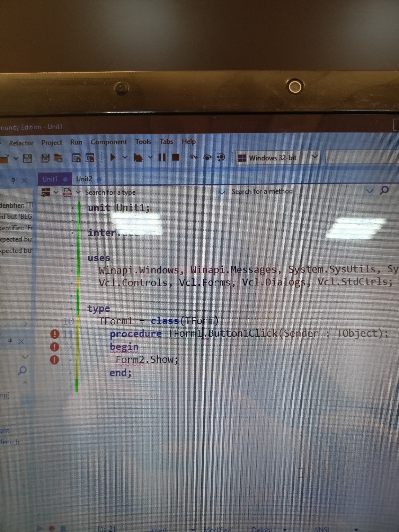
Task: Click the magnifier in lower-left panel
Action: 22,370
